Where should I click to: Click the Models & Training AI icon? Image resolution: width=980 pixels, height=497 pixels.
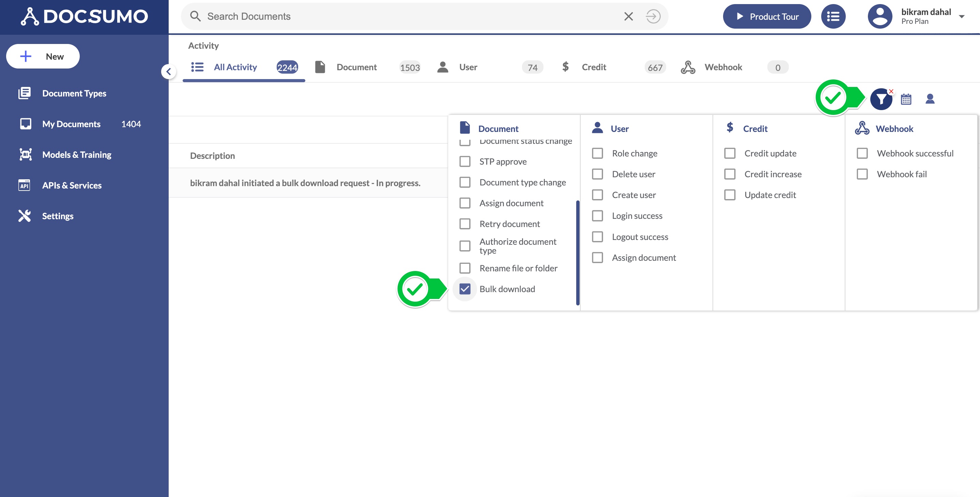click(x=25, y=154)
